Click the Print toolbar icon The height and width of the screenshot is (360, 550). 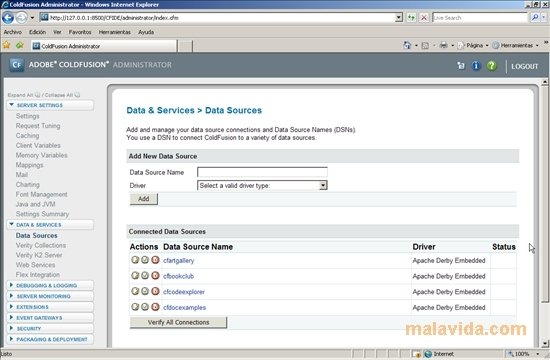[x=444, y=45]
